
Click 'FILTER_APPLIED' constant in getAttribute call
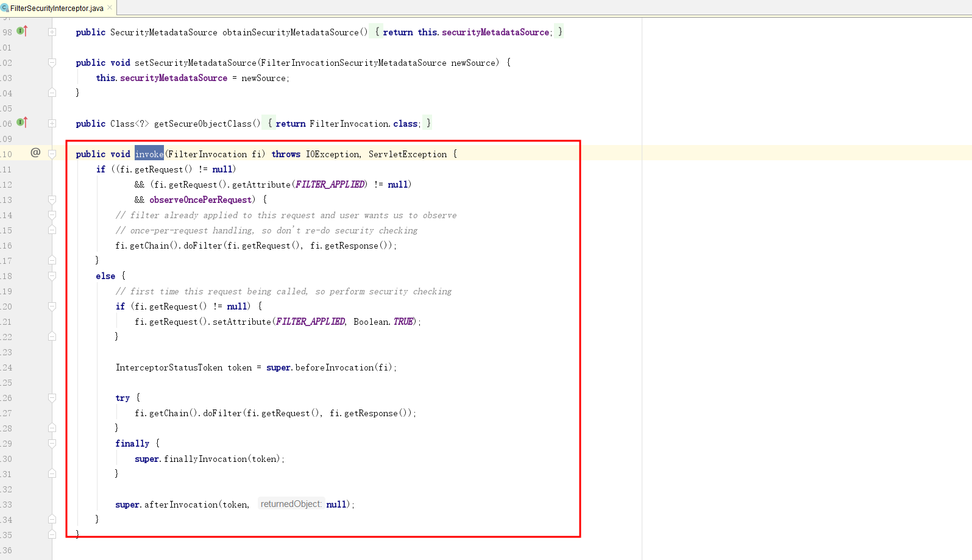pyautogui.click(x=330, y=185)
